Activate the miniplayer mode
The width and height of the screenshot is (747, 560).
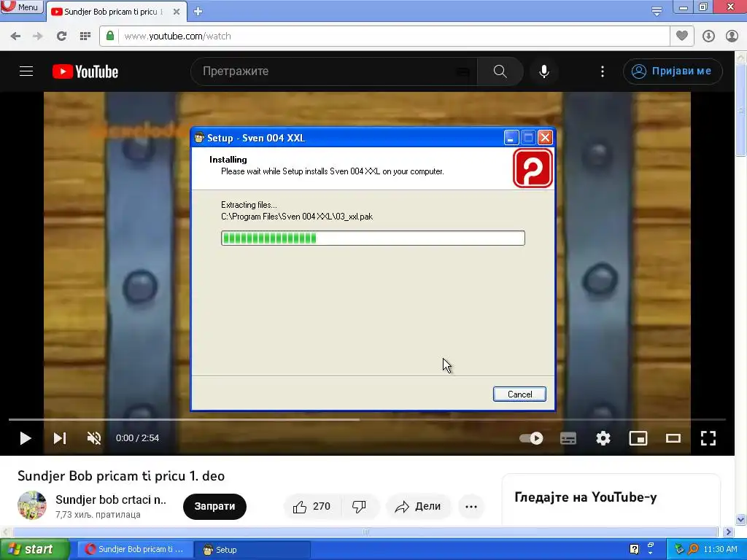click(x=638, y=438)
